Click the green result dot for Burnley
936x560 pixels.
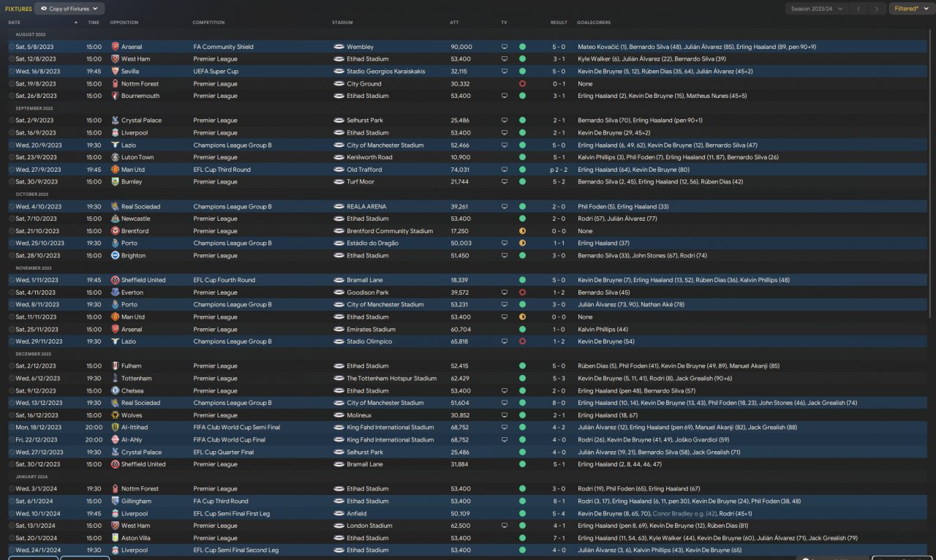[522, 182]
